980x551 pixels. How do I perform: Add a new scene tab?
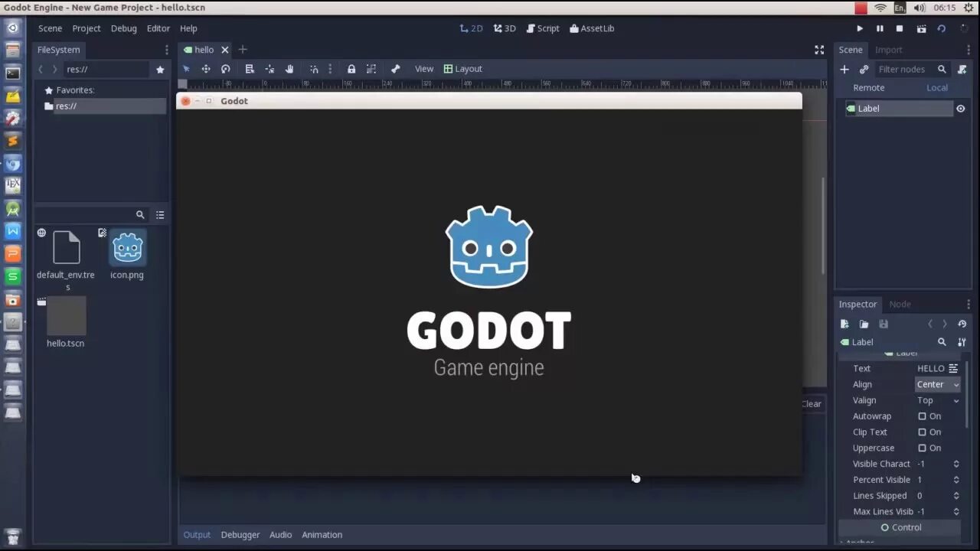pyautogui.click(x=243, y=50)
